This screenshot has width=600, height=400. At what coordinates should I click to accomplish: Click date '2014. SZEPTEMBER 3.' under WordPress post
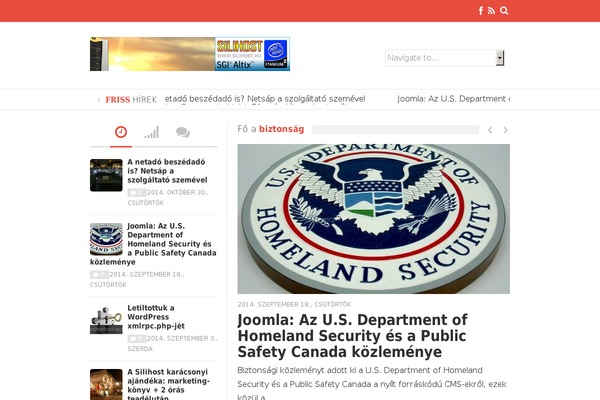tap(183, 339)
